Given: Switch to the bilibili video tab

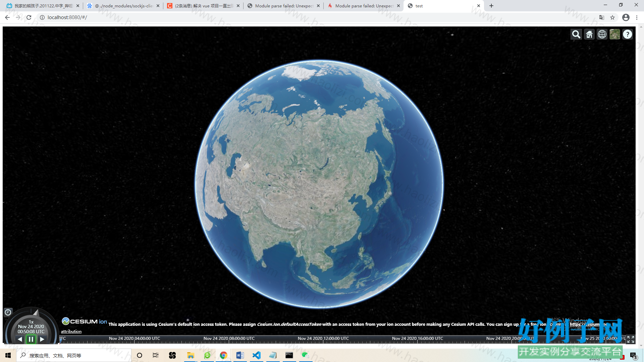Looking at the screenshot, I should pos(43,6).
